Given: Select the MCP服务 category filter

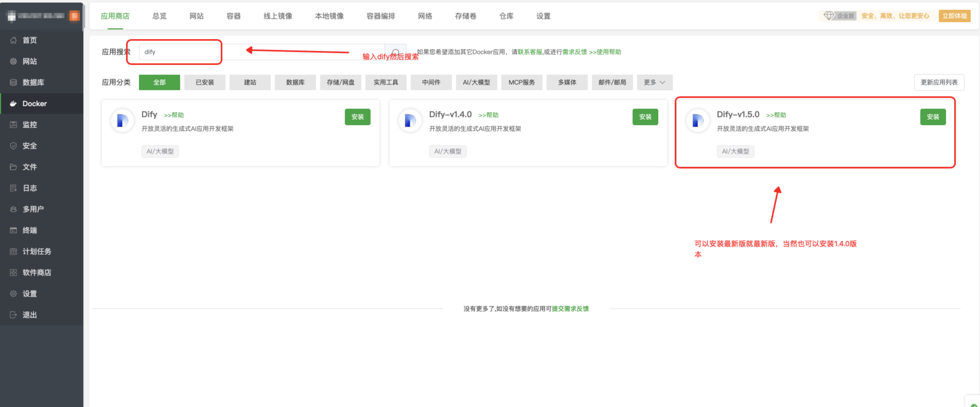Looking at the screenshot, I should [522, 83].
